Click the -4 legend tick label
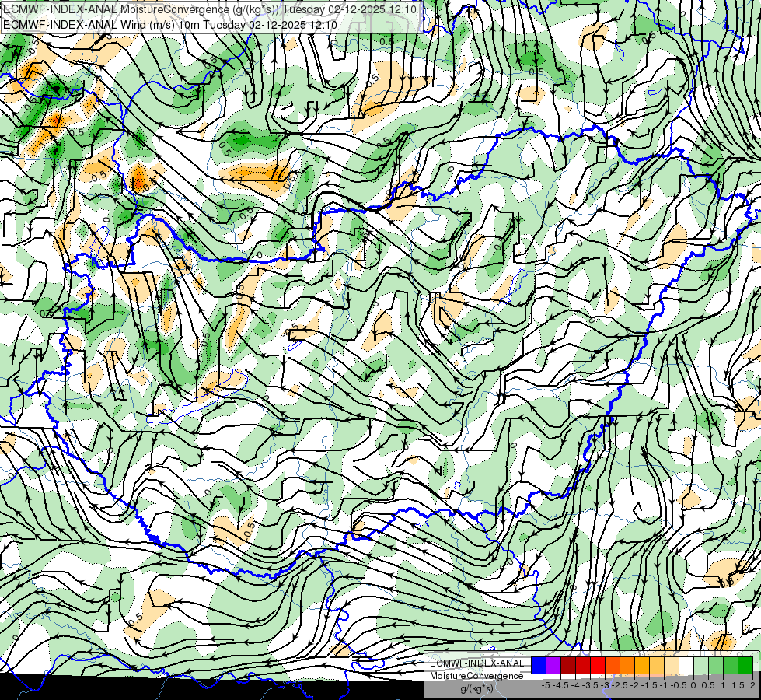Viewport: 761px width, 700px height. coord(575,685)
